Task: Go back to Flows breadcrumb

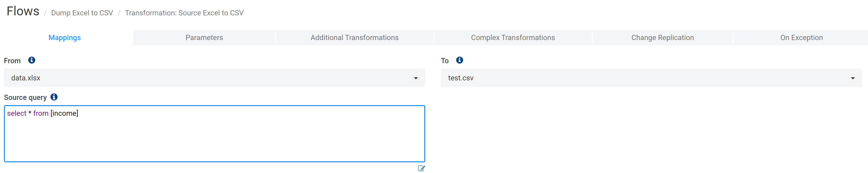Action: coord(23,11)
